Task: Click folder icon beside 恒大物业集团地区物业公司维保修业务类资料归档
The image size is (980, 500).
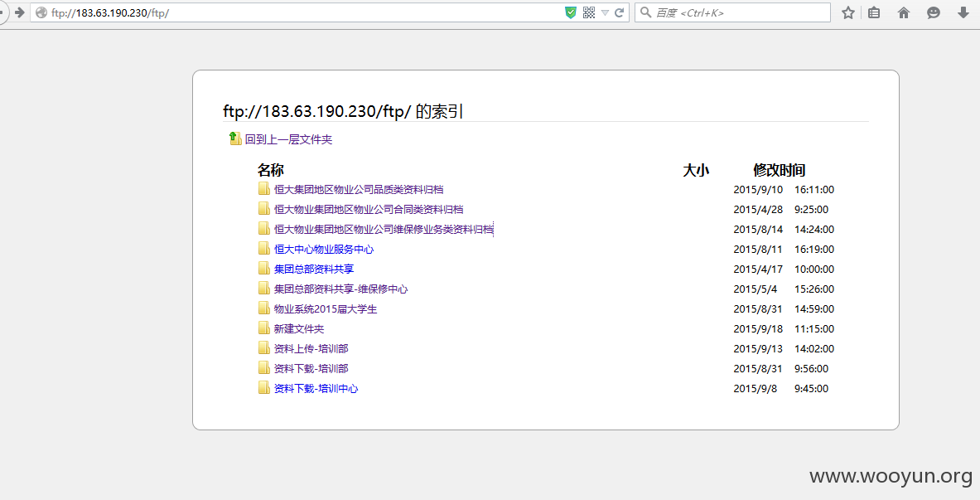Action: click(264, 229)
